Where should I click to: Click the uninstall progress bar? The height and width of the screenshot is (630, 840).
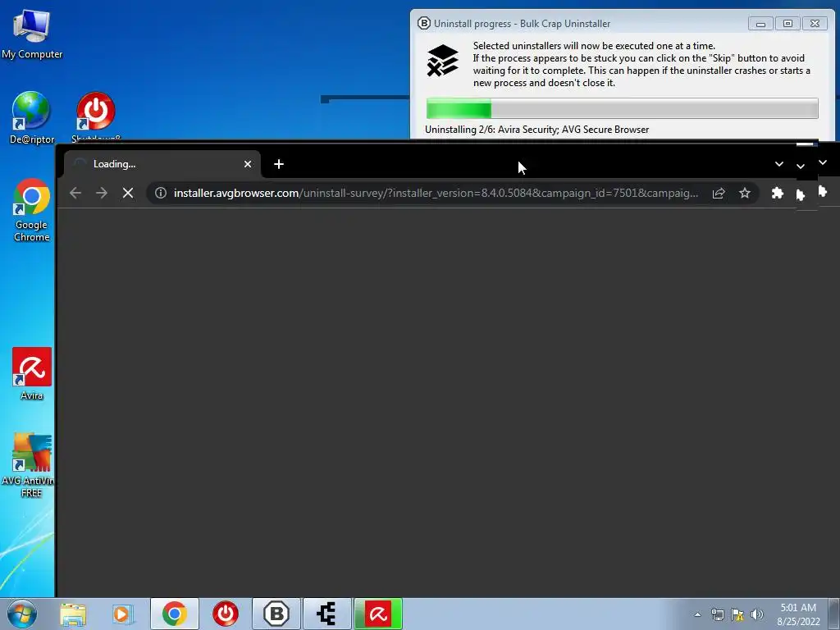tap(622, 108)
